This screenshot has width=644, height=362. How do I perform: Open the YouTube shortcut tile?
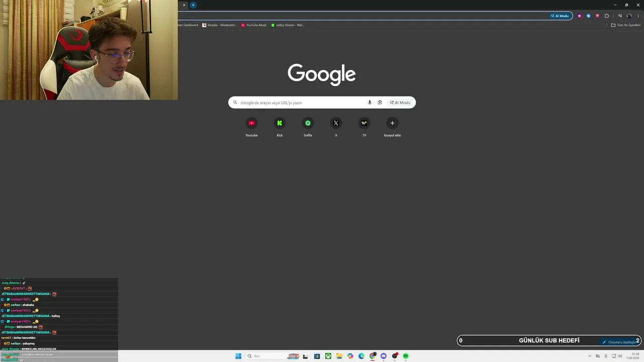(x=252, y=127)
